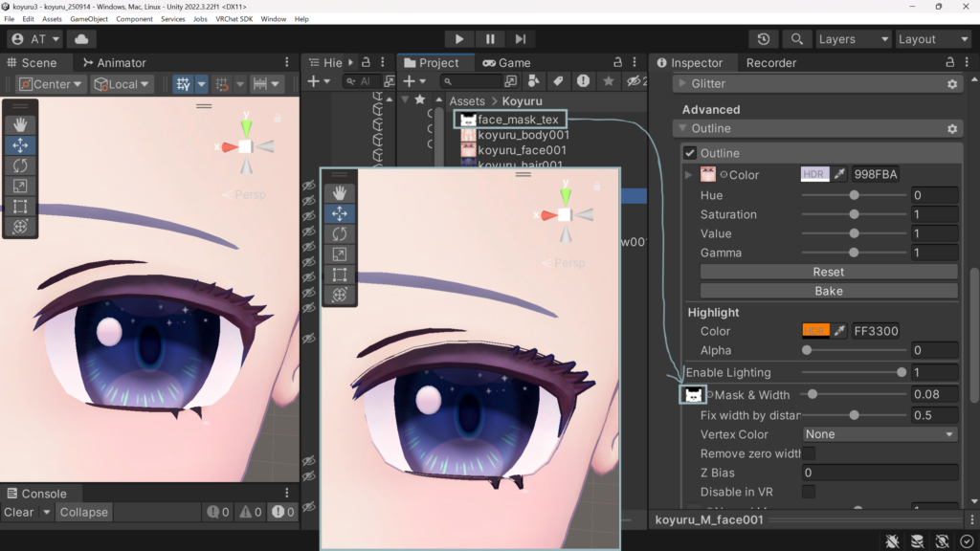Toggle hidden packages visibility in Project

tap(636, 81)
